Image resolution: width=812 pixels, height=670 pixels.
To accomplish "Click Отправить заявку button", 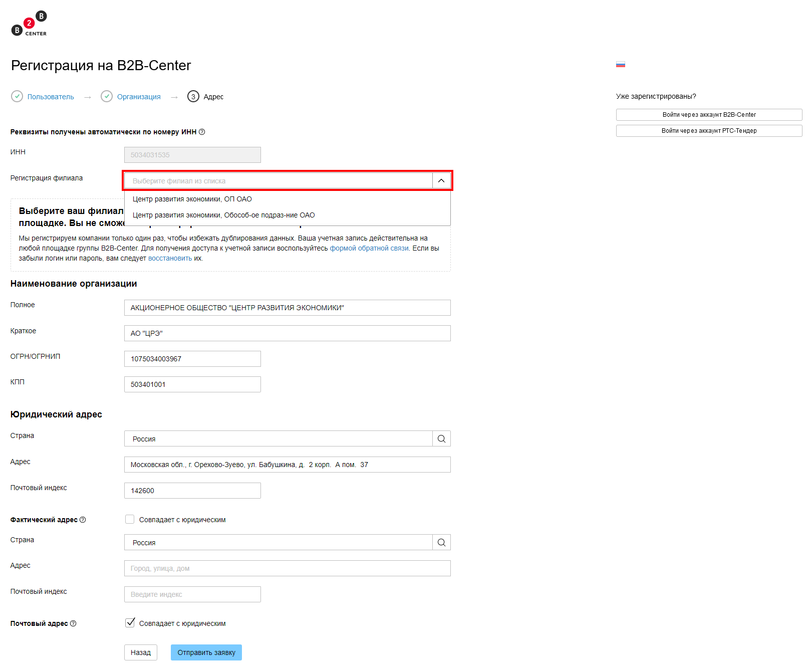I will click(x=206, y=652).
